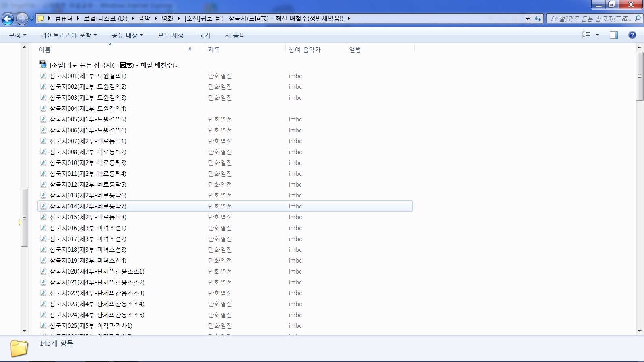Image resolution: width=644 pixels, height=362 pixels.
Task: Click the 음악 breadcrumb in address bar
Action: point(144,19)
